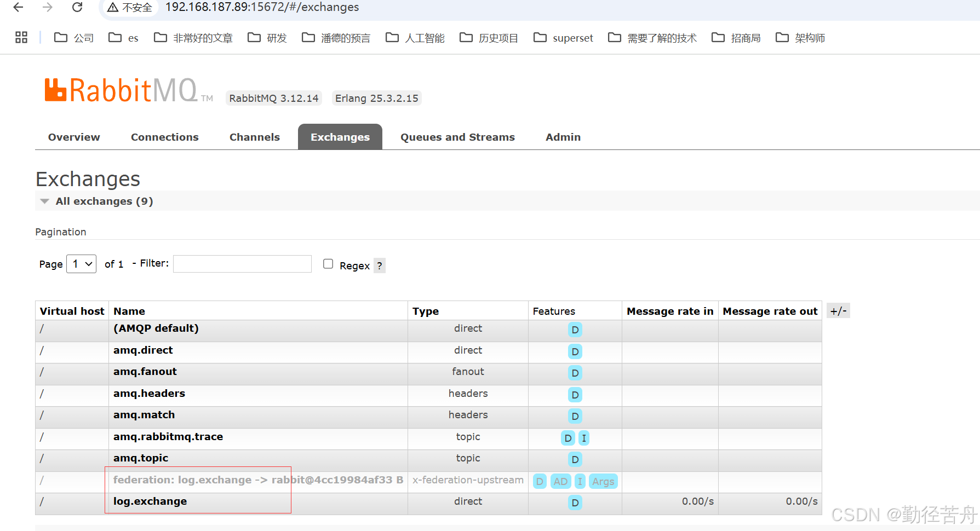Open the regex help "?" icon
Screen dimensions: 980x531
380,265
